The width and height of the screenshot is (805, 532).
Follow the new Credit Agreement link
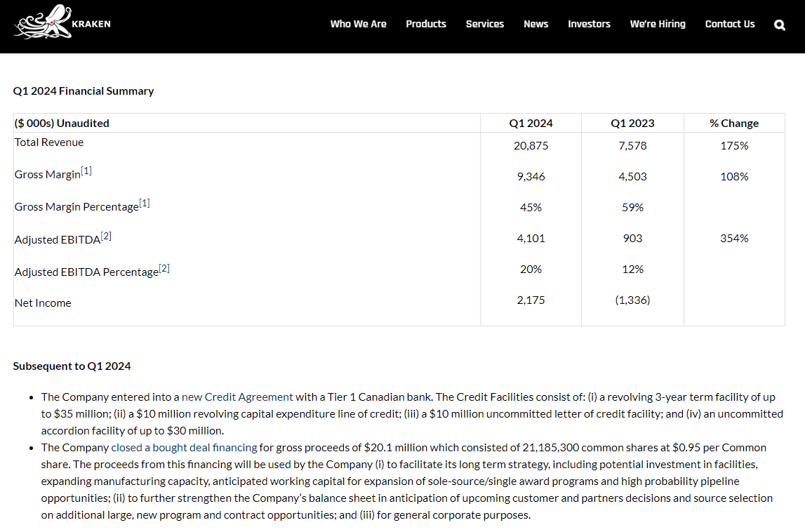[237, 397]
